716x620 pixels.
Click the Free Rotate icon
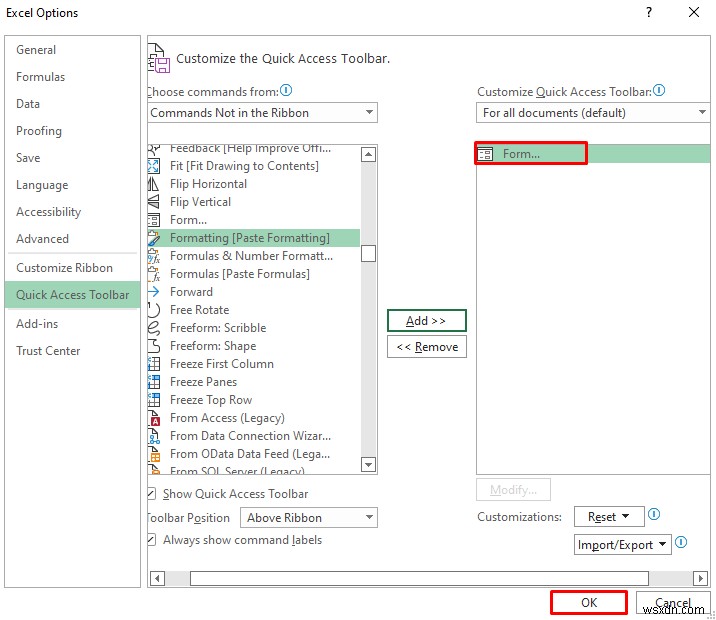tap(154, 310)
